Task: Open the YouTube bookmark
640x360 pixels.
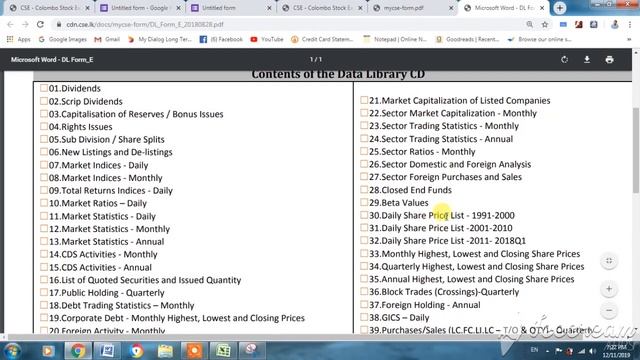Action: [x=267, y=39]
